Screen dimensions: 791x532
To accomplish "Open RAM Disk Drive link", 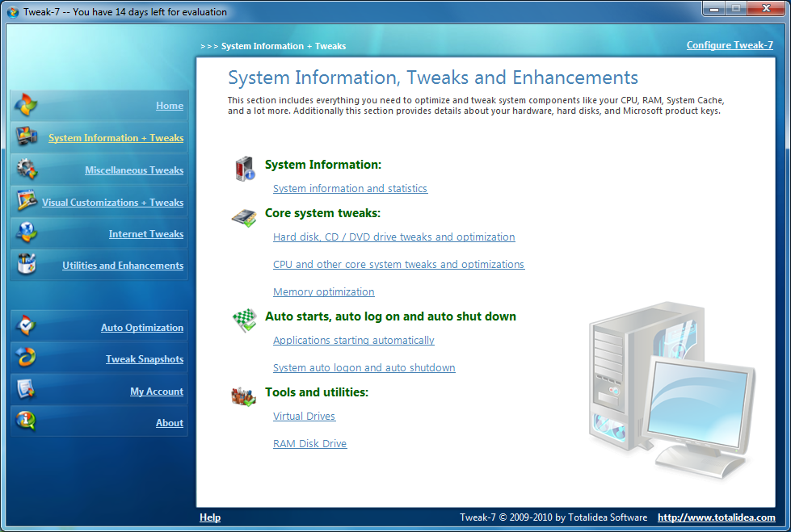I will 309,444.
